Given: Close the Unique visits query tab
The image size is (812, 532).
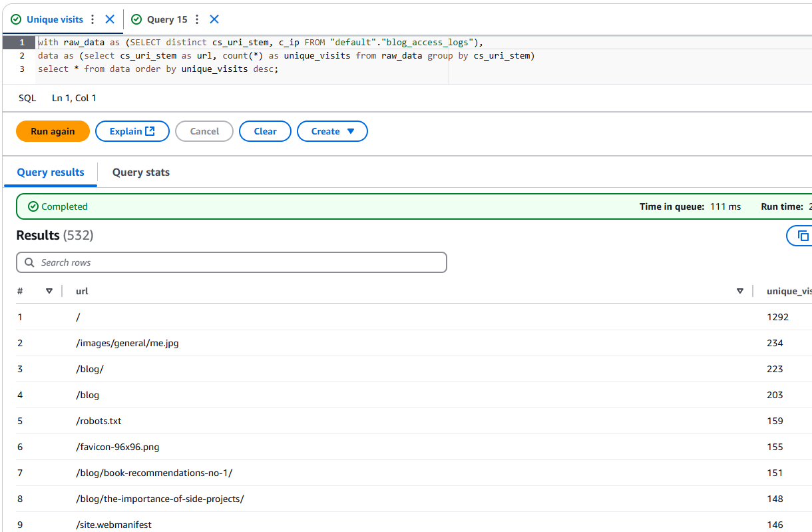Looking at the screenshot, I should pyautogui.click(x=110, y=19).
